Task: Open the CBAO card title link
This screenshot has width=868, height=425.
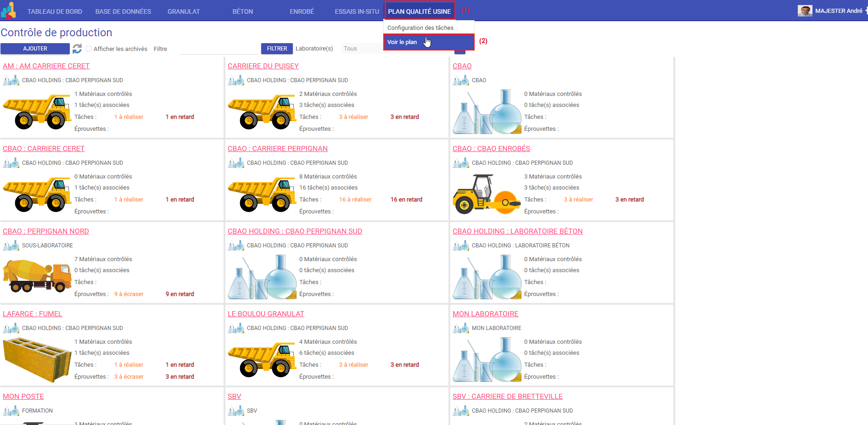Action: (462, 66)
